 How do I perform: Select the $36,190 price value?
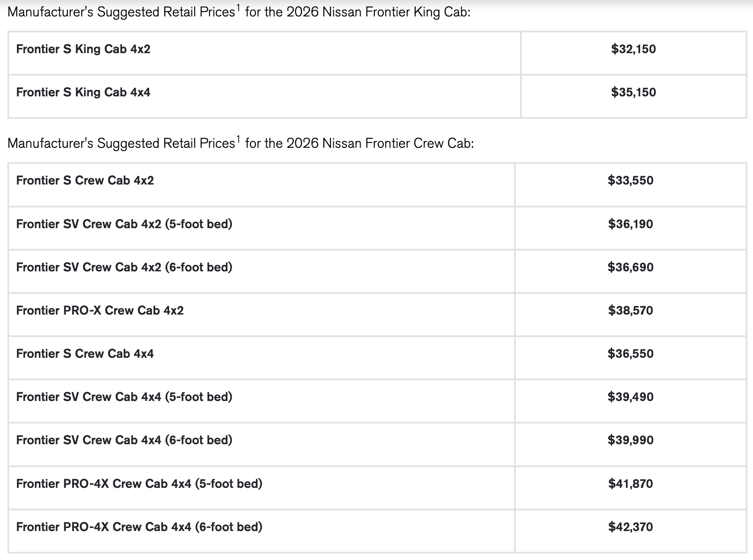[x=630, y=224]
